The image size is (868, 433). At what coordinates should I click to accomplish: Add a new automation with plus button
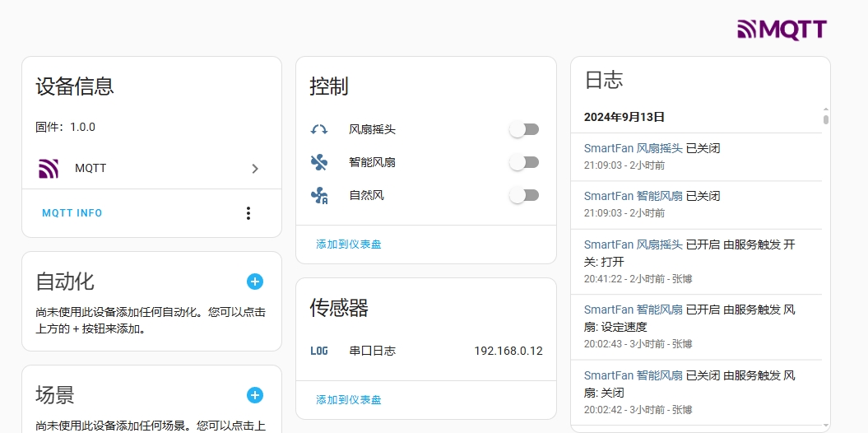255,282
